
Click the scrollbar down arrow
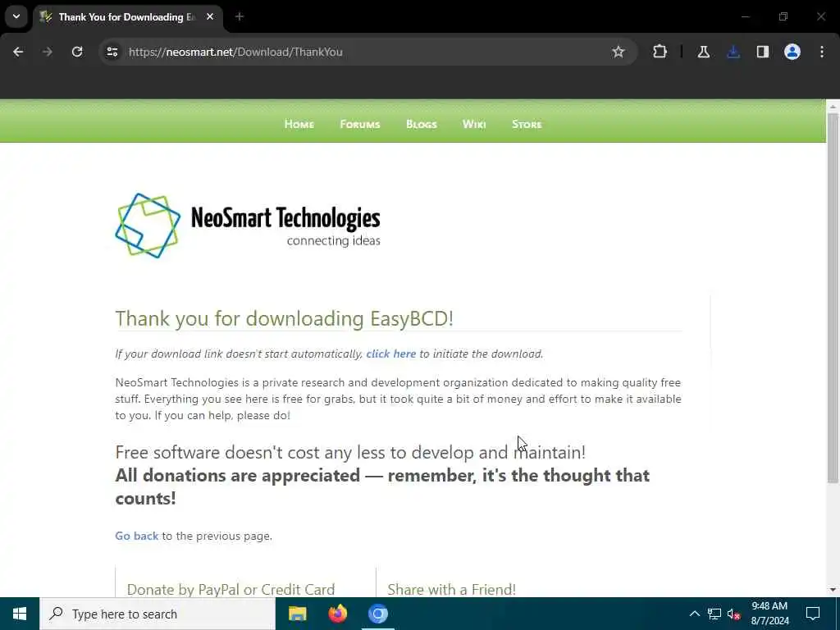(833, 590)
